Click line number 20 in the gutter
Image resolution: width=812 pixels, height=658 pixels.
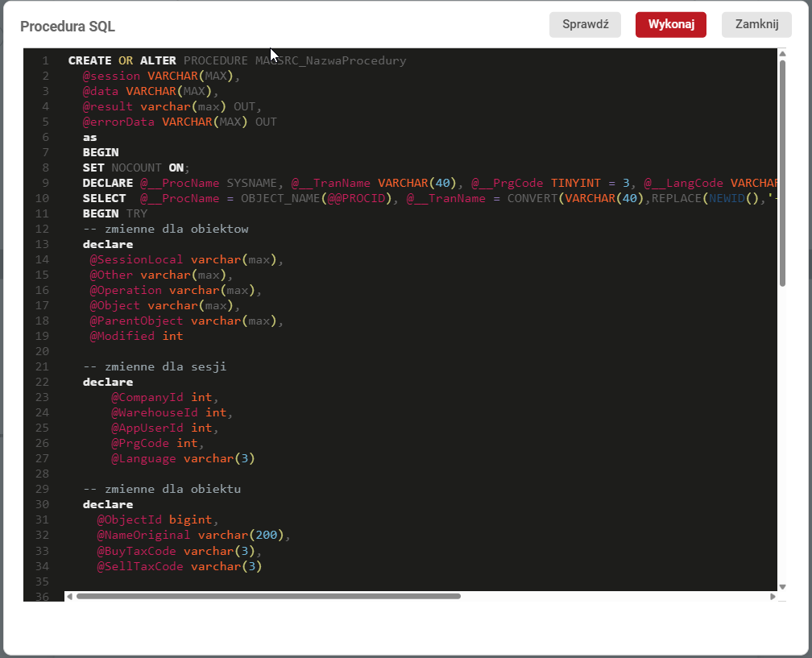pyautogui.click(x=43, y=351)
